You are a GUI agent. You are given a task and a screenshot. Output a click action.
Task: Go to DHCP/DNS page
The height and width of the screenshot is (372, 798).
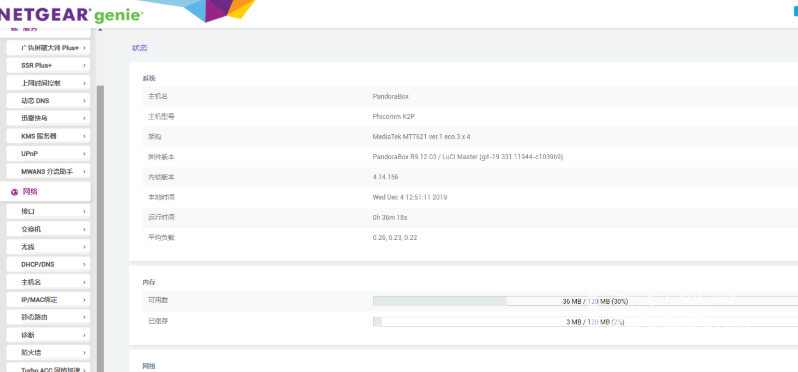(x=48, y=265)
